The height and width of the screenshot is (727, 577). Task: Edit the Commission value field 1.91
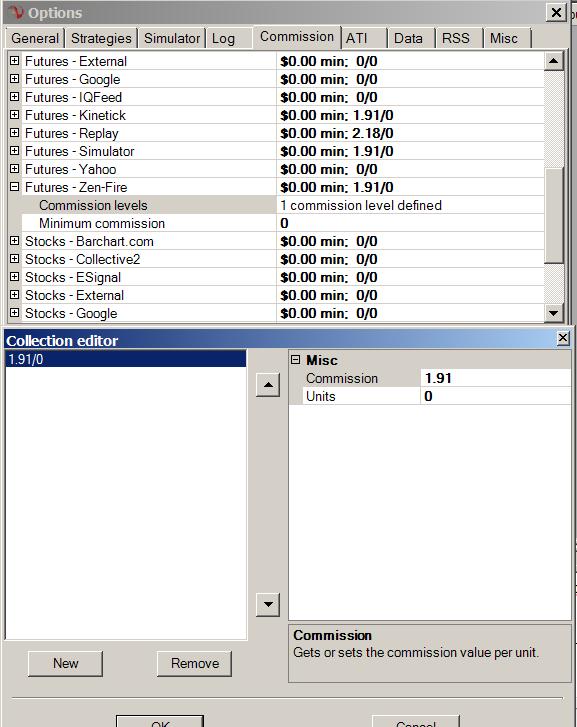(x=496, y=378)
